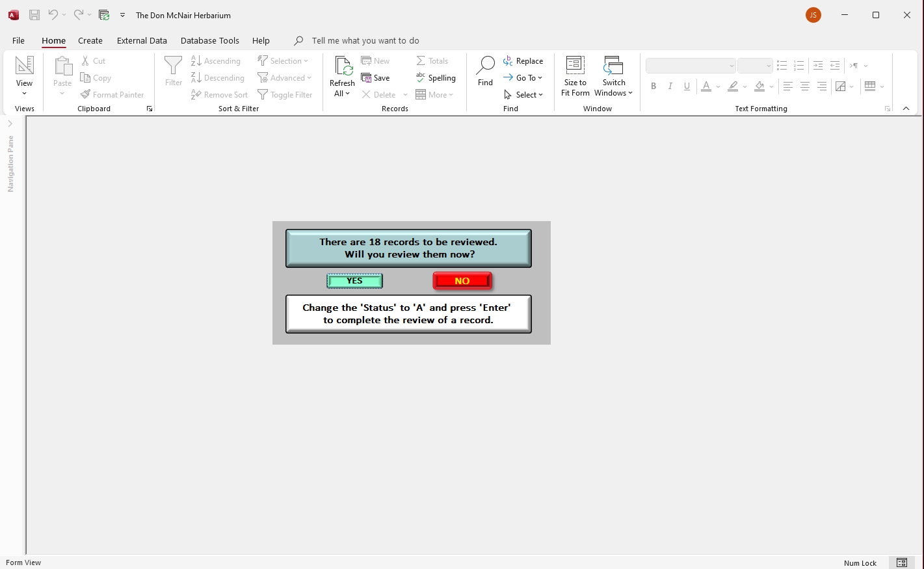Open the File menu
924x569 pixels.
pos(18,40)
